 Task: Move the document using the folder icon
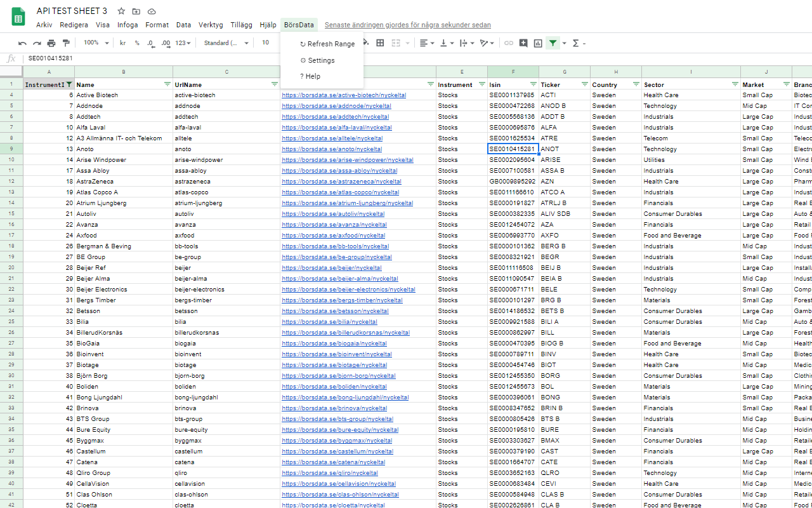point(136,11)
